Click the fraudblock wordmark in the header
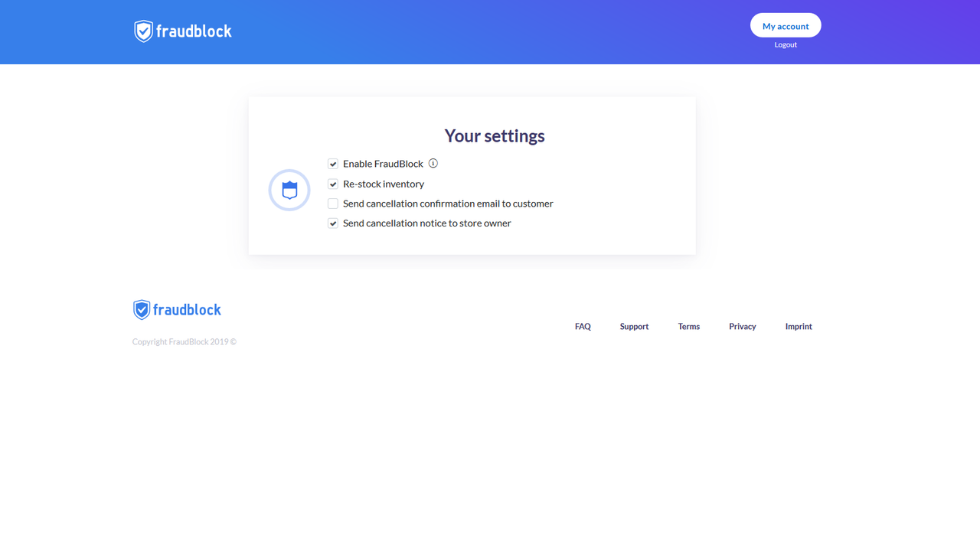 (194, 31)
